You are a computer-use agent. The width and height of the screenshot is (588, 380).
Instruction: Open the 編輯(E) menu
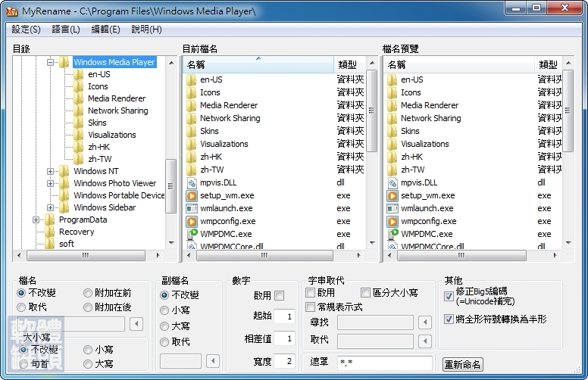[105, 30]
